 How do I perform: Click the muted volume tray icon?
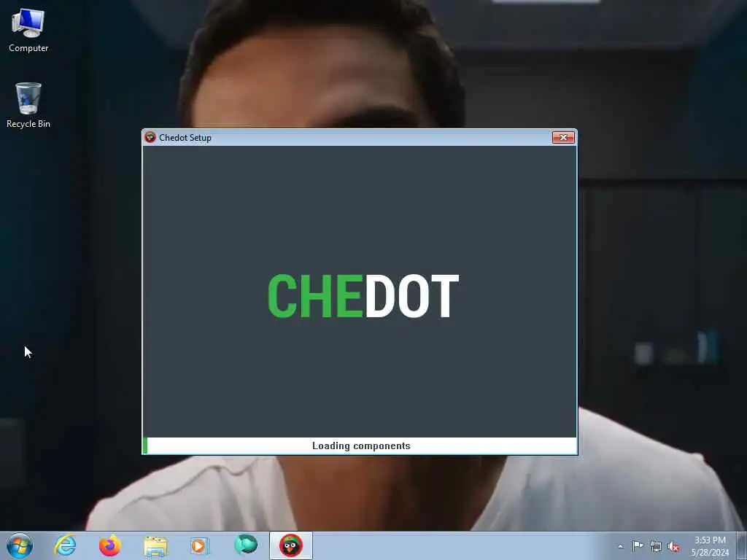click(673, 546)
